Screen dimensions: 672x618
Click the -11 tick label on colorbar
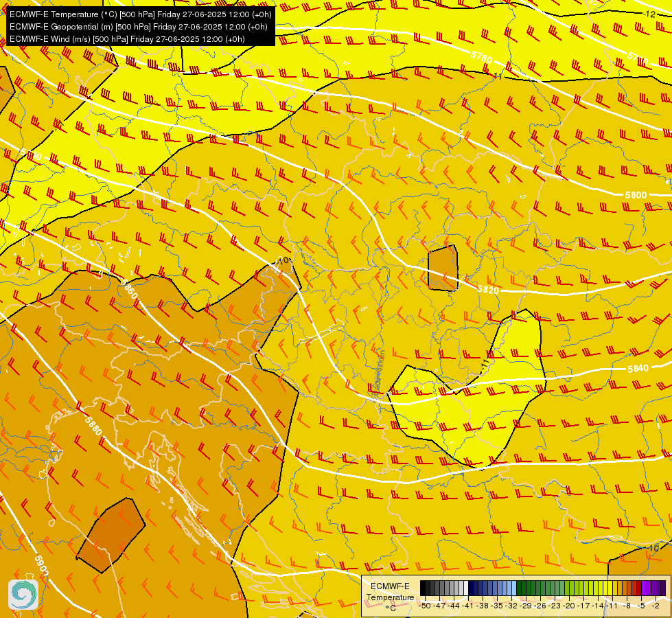click(613, 606)
